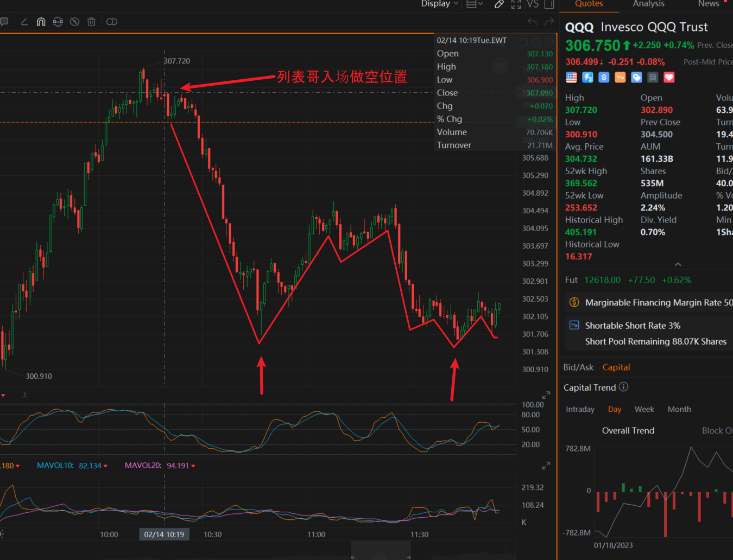Click the comment annotation tool icon
733x560 pixels.
tap(4, 22)
